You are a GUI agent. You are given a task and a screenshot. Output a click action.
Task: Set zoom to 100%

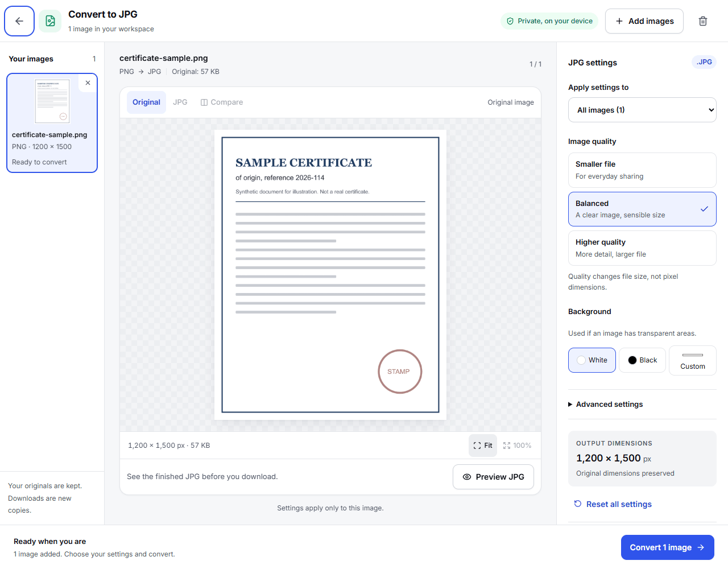[517, 446]
